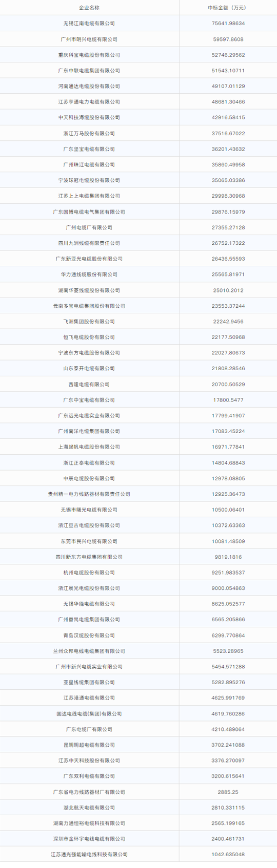
Task: Select 广东中宝电缆有限公司
Action: point(89,399)
